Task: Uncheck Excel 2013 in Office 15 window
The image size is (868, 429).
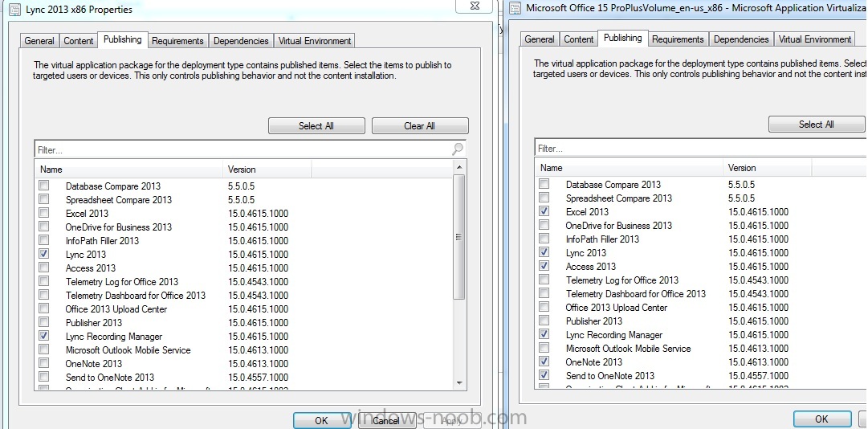Action: (544, 211)
